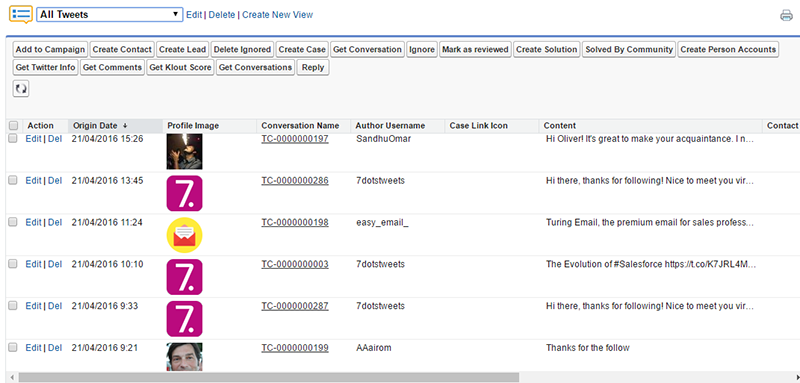Click Get Comments button
The image size is (800, 383).
[x=112, y=67]
